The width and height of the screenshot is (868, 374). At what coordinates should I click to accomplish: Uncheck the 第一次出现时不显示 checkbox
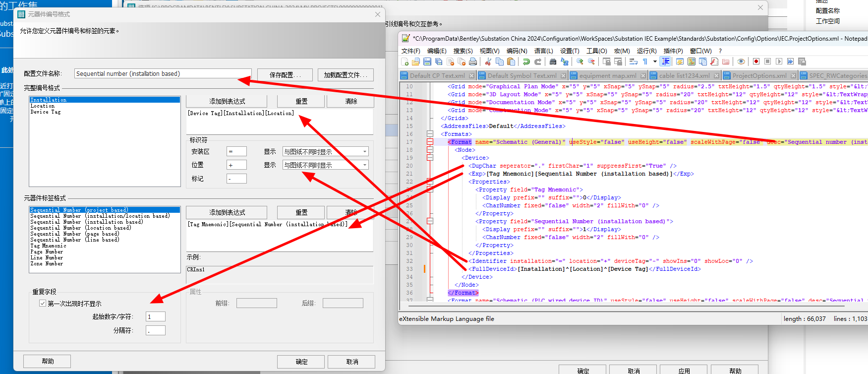pos(43,303)
